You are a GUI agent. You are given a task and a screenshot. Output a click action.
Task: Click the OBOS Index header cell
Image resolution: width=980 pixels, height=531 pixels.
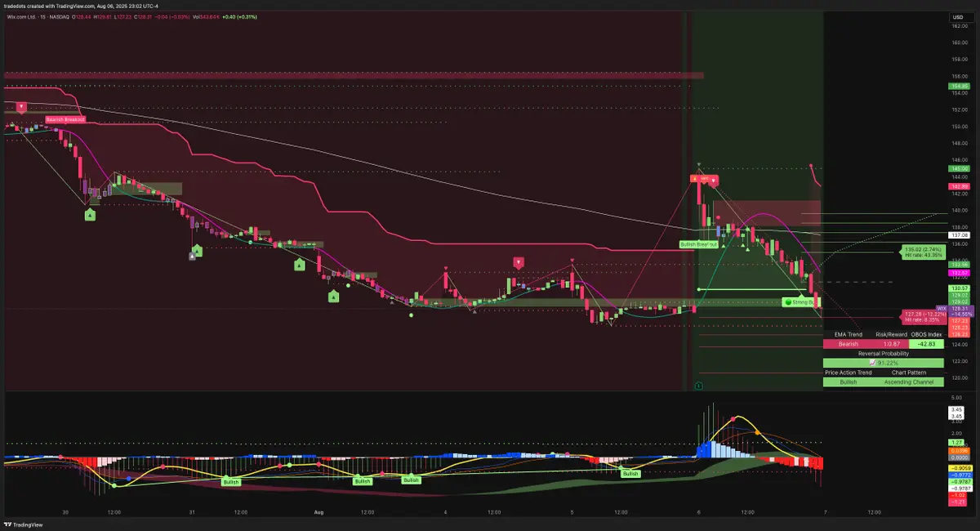click(926, 334)
